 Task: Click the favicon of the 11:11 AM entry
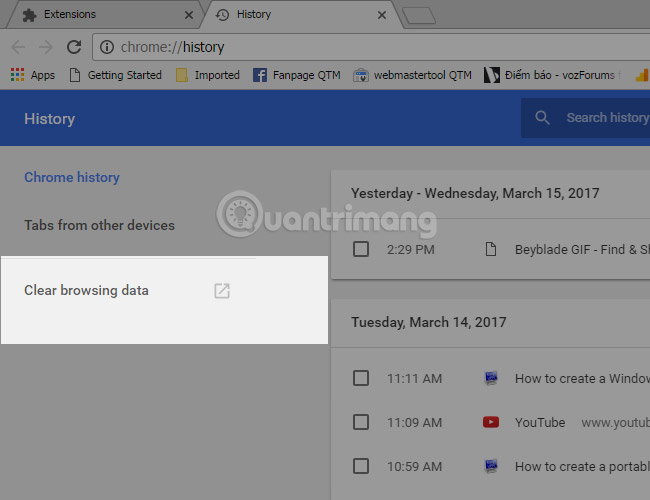pyautogui.click(x=491, y=378)
